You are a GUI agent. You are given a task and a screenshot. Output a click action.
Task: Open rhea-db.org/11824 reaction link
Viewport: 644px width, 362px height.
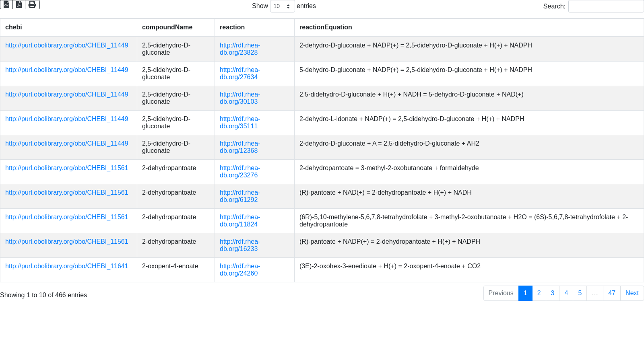pyautogui.click(x=239, y=221)
